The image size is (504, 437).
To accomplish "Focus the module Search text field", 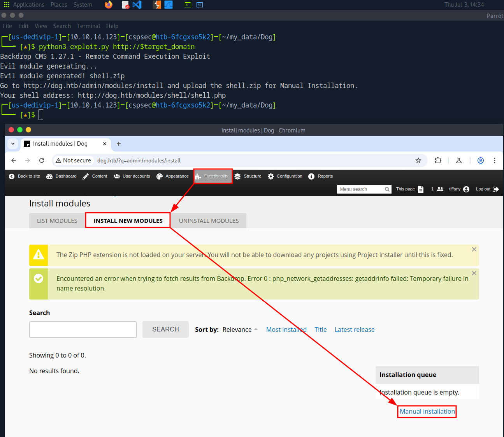I will pyautogui.click(x=83, y=330).
